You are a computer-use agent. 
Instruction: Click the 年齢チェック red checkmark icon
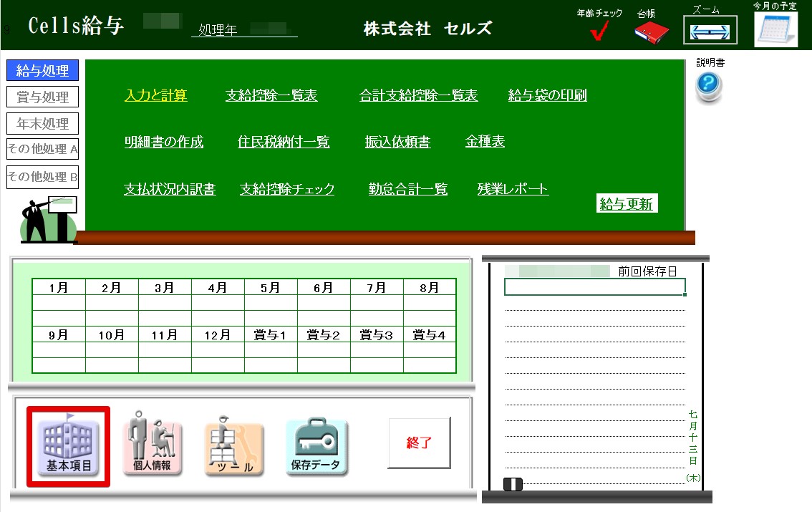pyautogui.click(x=599, y=32)
